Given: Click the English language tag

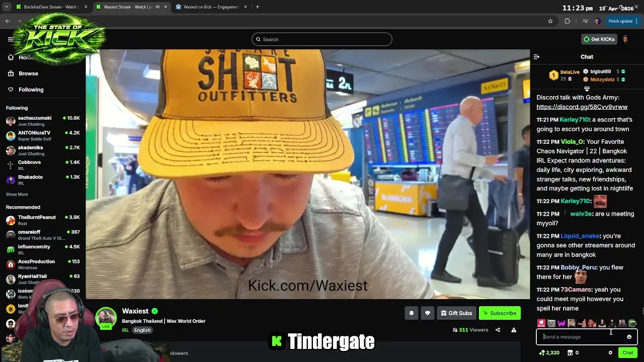Looking at the screenshot, I should [x=142, y=330].
